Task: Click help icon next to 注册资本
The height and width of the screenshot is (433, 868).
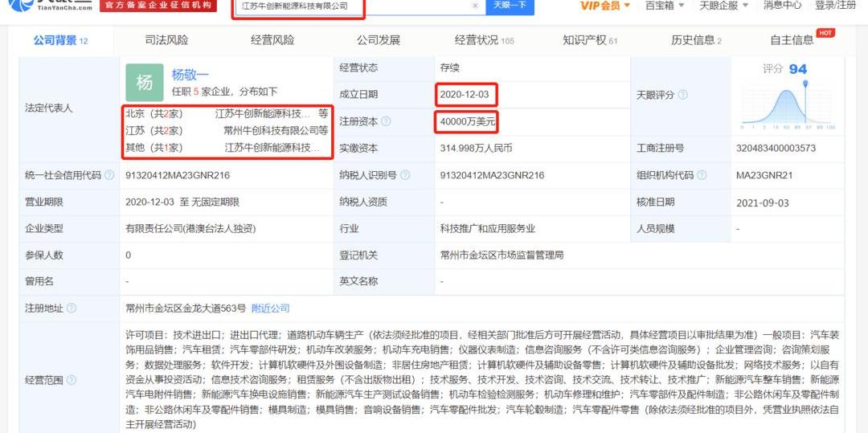Action: click(386, 121)
